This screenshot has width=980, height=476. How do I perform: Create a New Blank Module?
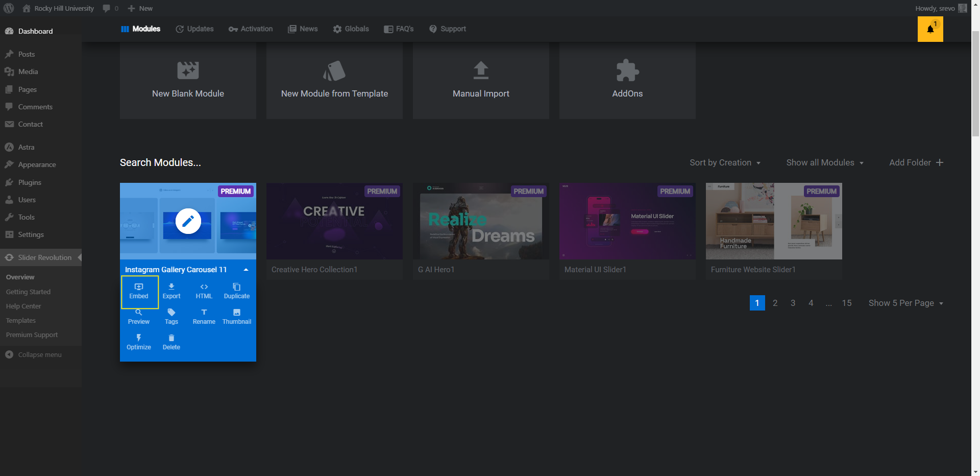pos(188,81)
